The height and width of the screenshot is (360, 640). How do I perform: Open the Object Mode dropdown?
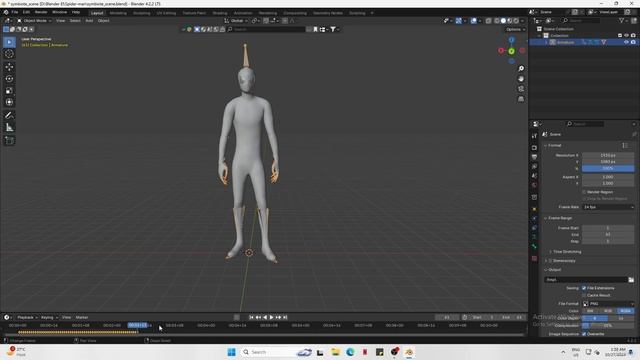(x=34, y=20)
